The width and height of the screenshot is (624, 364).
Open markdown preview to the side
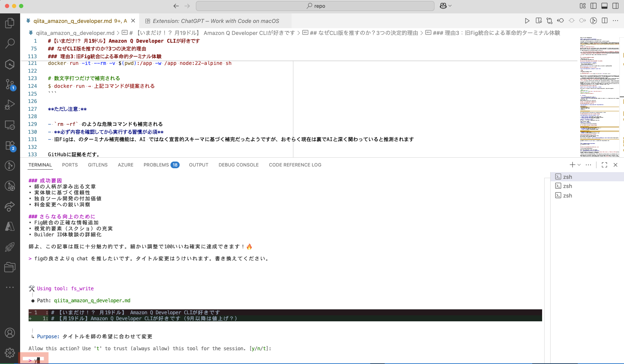tap(539, 21)
